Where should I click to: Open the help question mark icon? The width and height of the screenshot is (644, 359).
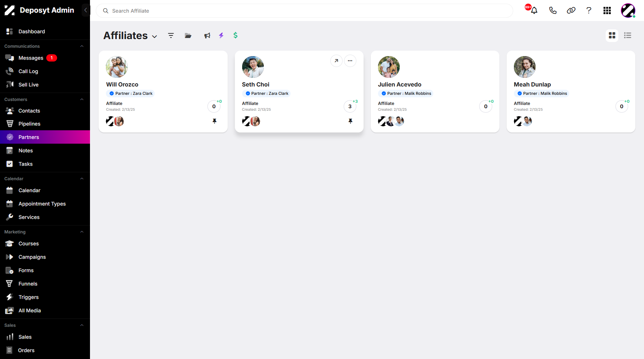click(589, 10)
